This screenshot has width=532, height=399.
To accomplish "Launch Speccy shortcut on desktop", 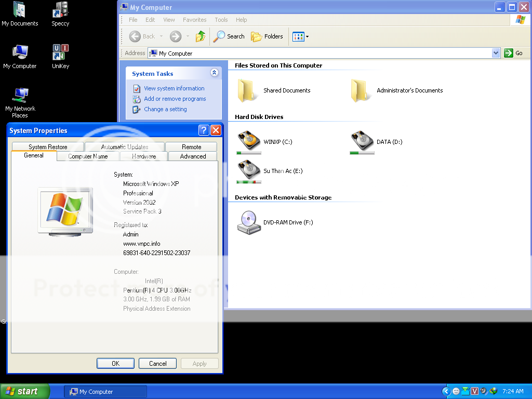I will coord(60,14).
